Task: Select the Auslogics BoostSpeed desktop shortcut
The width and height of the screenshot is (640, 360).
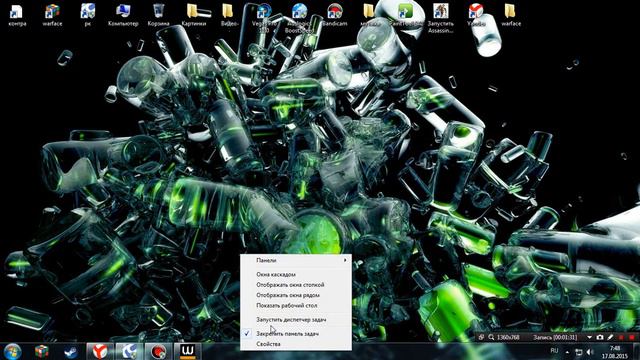Action: (x=299, y=18)
